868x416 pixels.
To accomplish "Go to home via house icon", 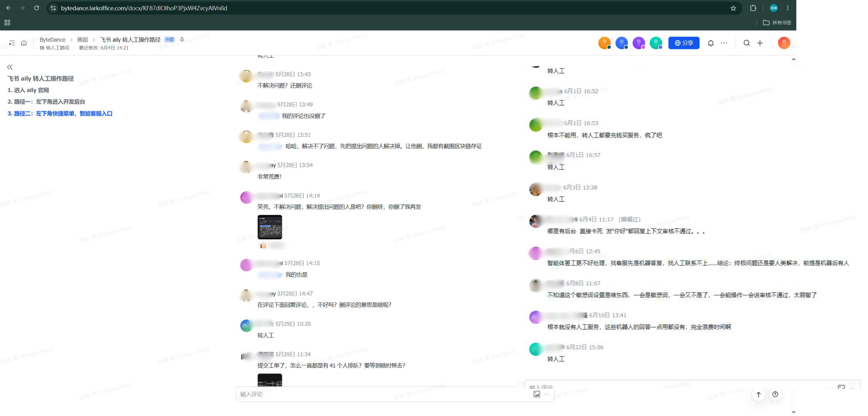I will 24,43.
